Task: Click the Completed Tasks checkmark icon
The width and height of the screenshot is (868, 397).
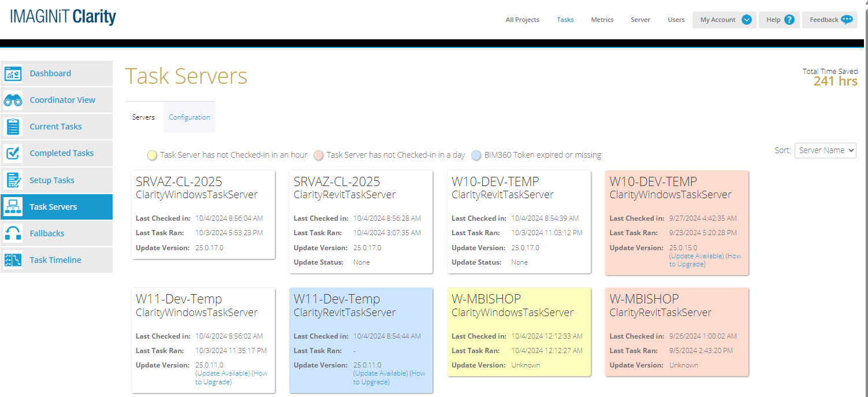Action: click(x=13, y=153)
